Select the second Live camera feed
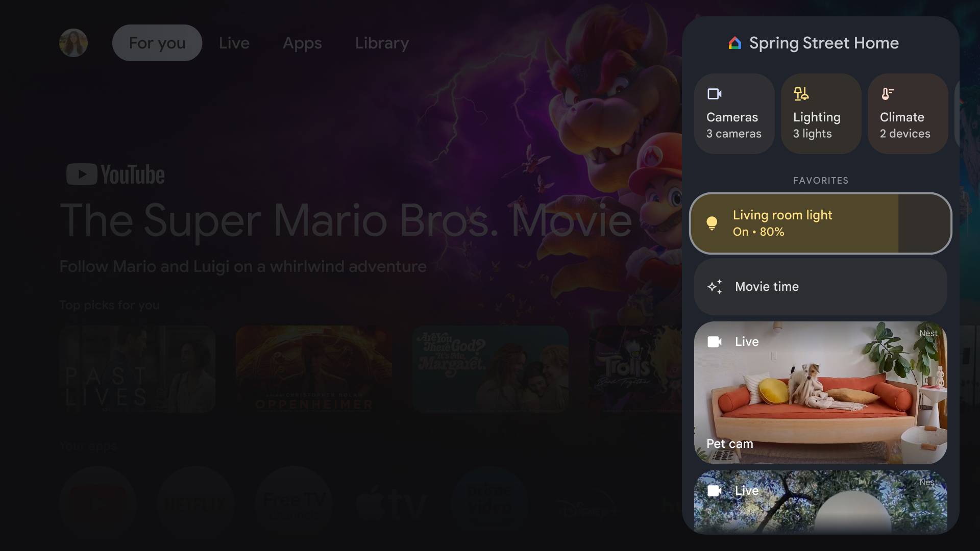980x551 pixels. pyautogui.click(x=820, y=501)
